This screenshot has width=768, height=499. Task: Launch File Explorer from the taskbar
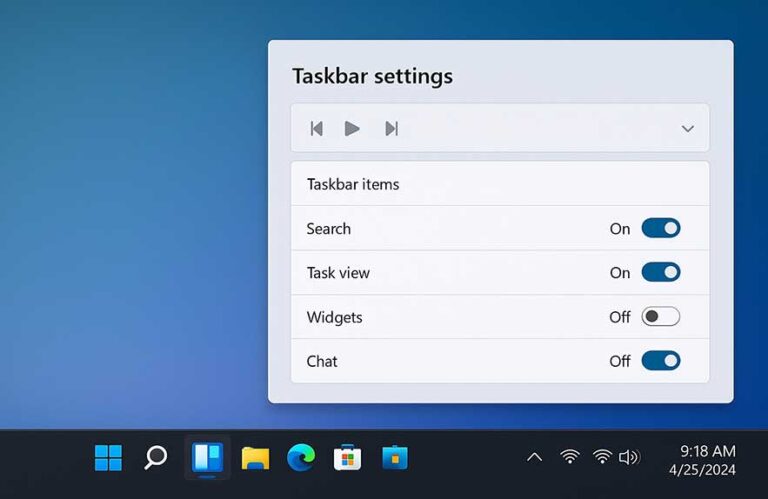pyautogui.click(x=255, y=458)
